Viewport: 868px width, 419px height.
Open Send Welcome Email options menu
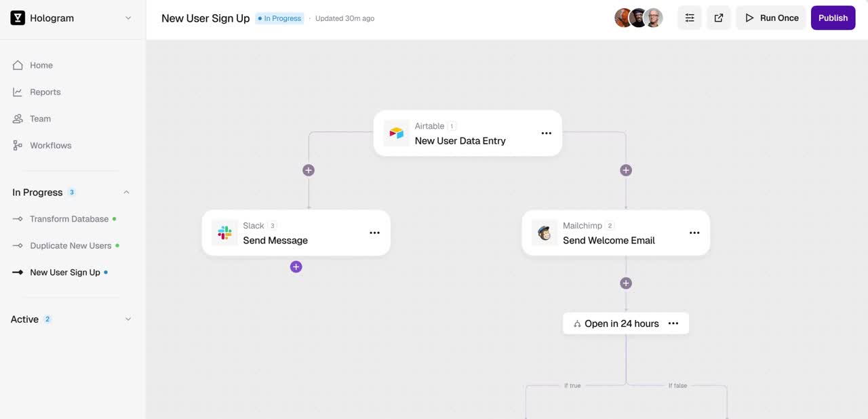coord(694,233)
